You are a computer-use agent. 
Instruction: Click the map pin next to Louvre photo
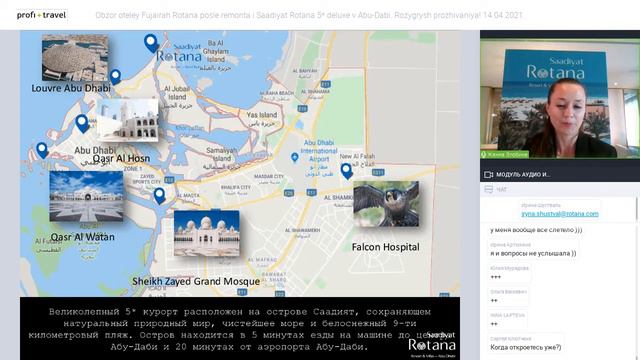[x=116, y=77]
